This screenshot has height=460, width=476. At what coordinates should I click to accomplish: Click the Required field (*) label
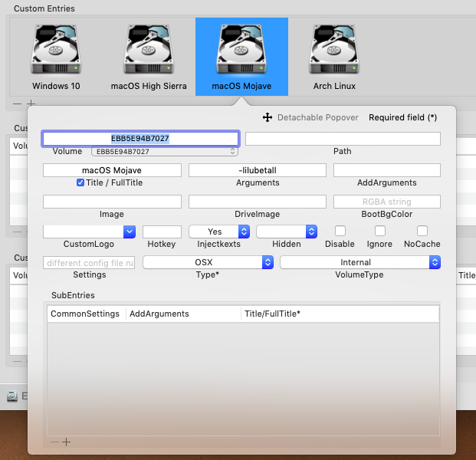[x=402, y=117]
